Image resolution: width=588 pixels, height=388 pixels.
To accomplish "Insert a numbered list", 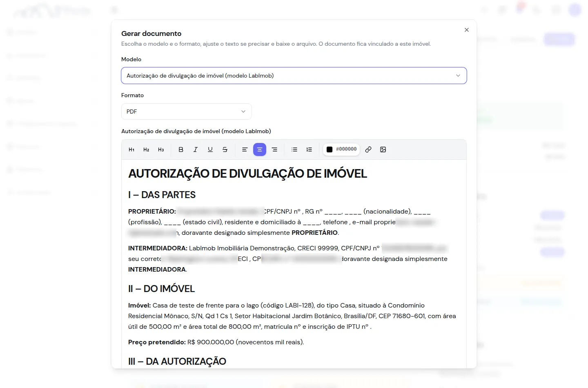I will pyautogui.click(x=309, y=149).
